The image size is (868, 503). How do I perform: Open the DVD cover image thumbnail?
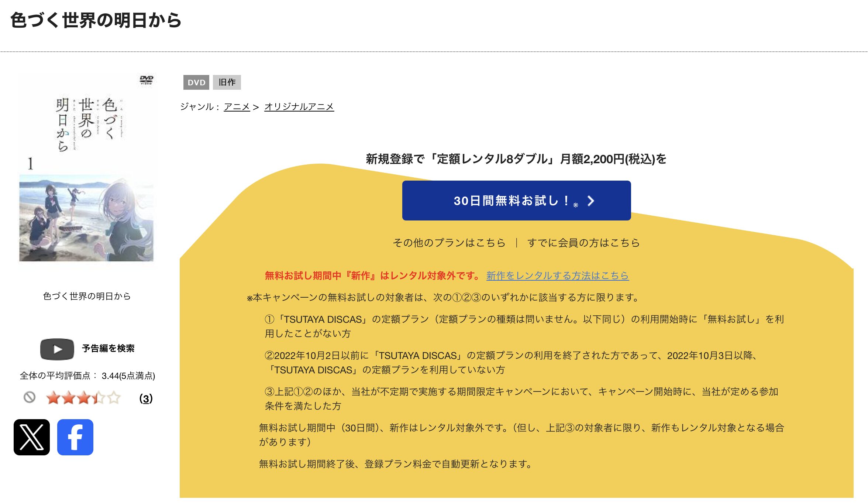pos(86,169)
